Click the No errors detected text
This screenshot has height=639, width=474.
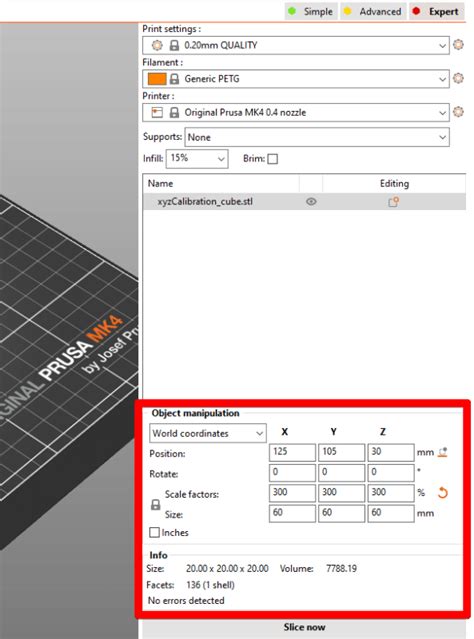click(x=186, y=601)
